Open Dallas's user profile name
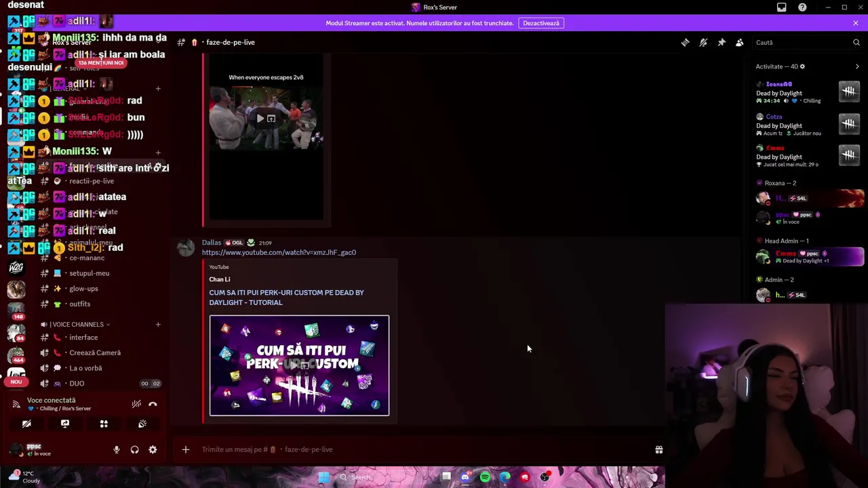The width and height of the screenshot is (868, 488). point(212,243)
